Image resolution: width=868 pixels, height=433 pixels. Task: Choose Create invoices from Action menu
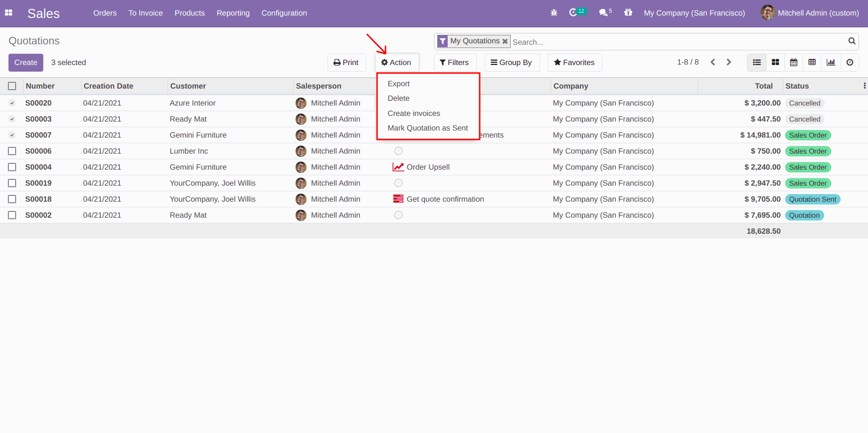click(414, 113)
